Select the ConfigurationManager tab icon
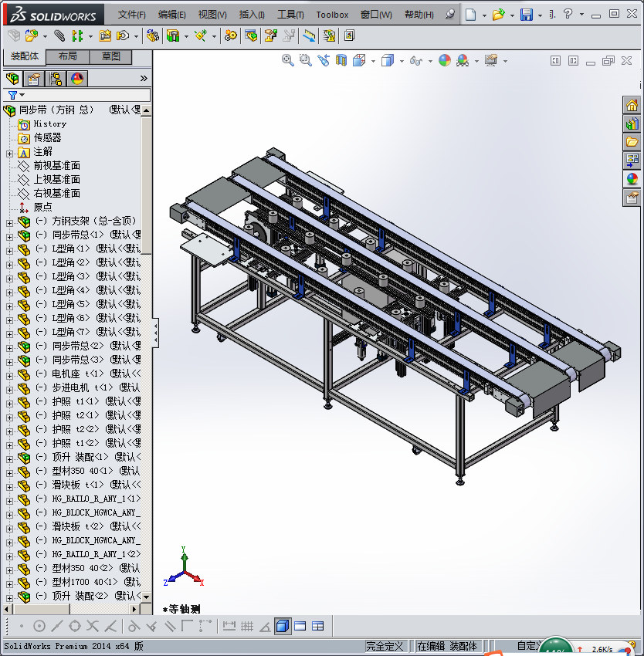 click(x=56, y=79)
